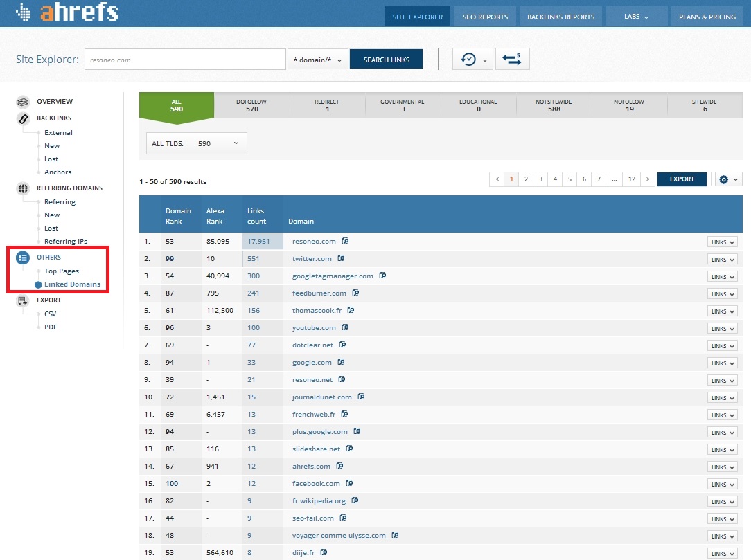Open the Anchors sidebar link
Screen dimensions: 751x560
tap(58, 172)
